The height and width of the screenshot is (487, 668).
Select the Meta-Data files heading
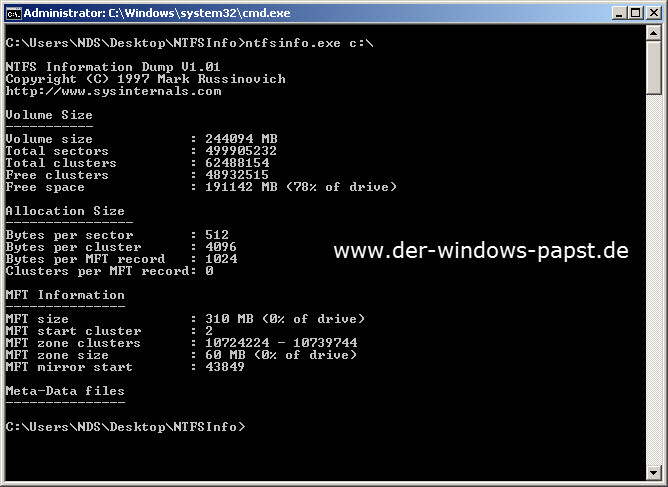(65, 391)
